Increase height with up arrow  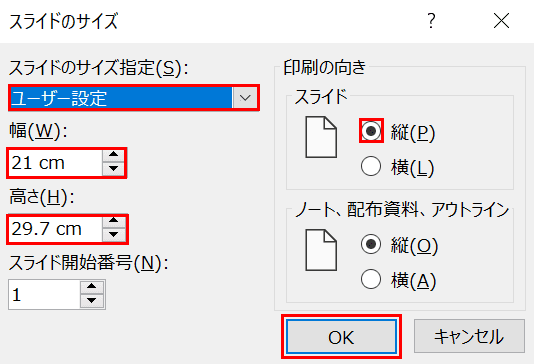point(113,221)
